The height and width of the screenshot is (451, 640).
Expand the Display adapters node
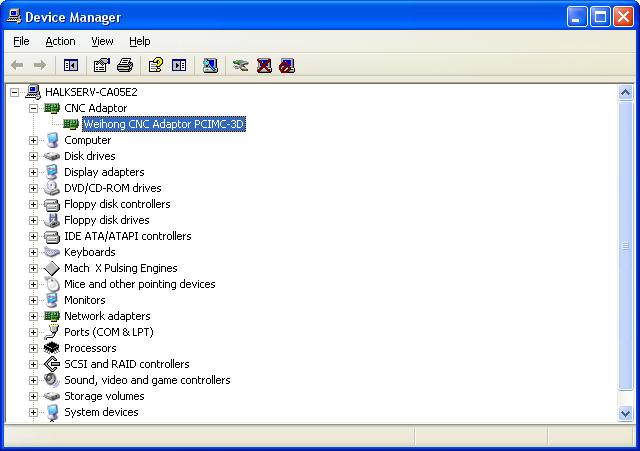coord(33,172)
